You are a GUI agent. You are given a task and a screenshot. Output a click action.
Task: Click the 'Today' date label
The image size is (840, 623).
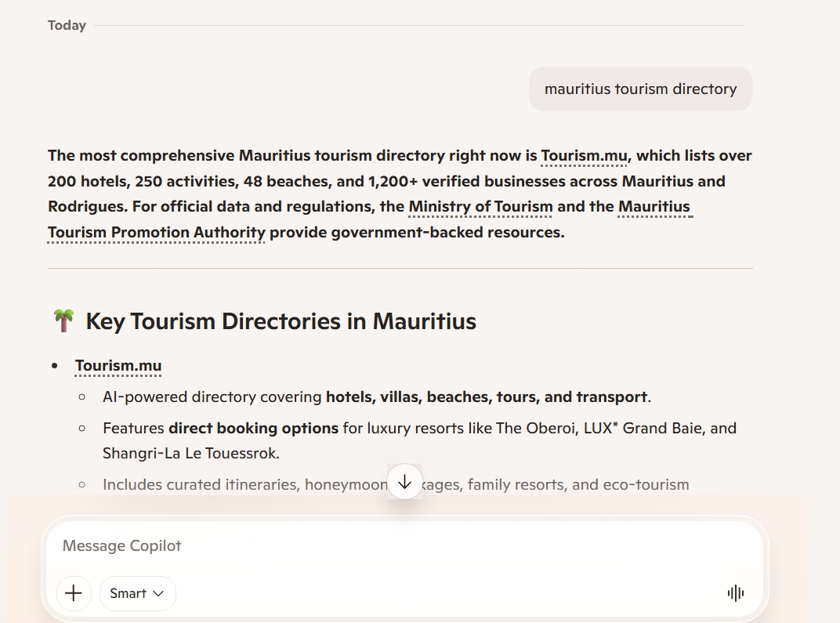click(x=67, y=25)
